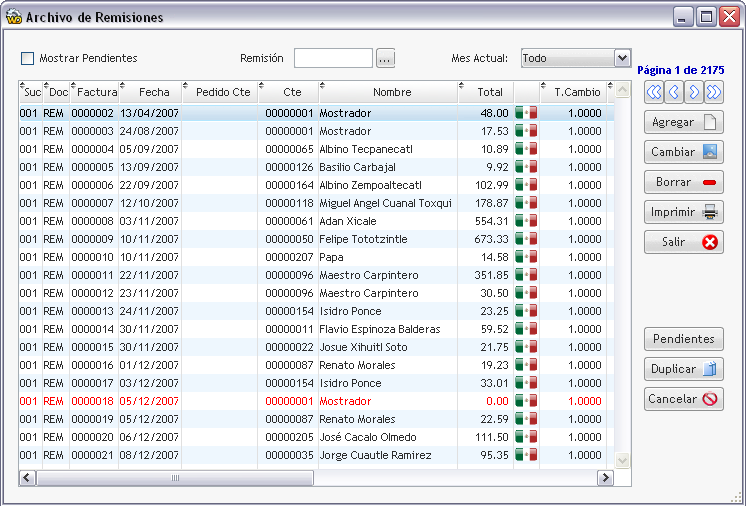Jump to the last page arrow
746x506 pixels.
(x=714, y=92)
